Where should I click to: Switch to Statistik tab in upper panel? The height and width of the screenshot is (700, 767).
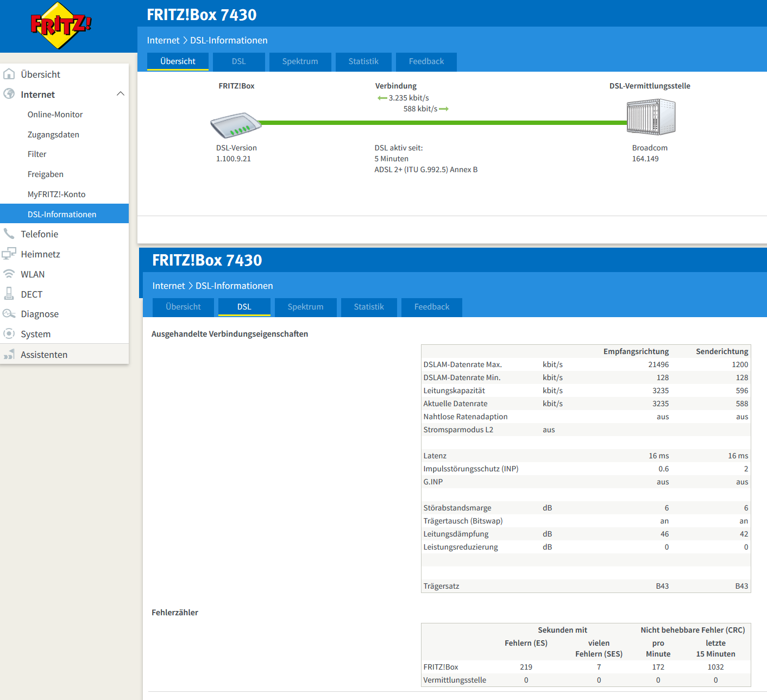(363, 61)
